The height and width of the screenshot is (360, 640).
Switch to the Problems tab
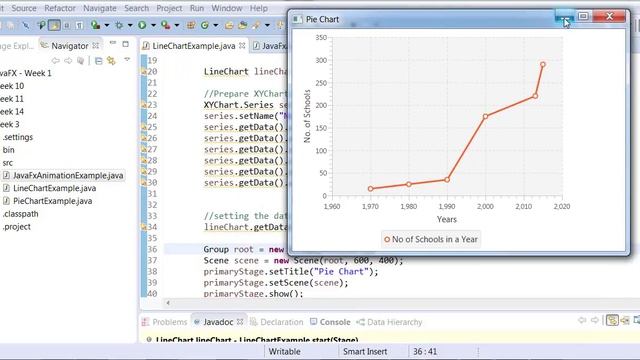(x=165, y=322)
